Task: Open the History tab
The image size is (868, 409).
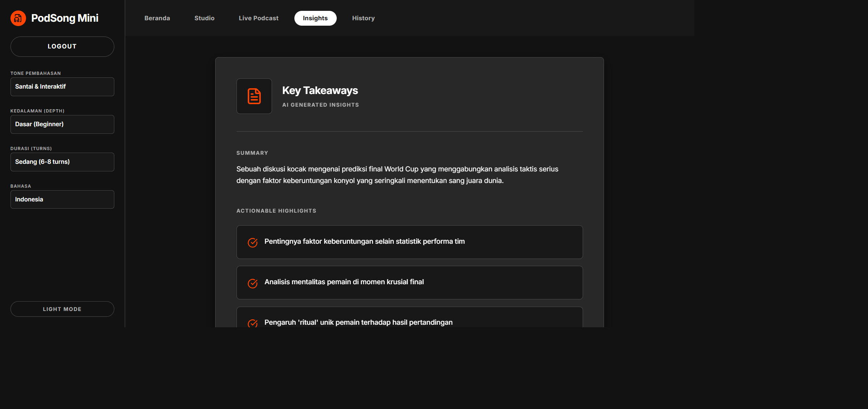Action: coord(363,18)
